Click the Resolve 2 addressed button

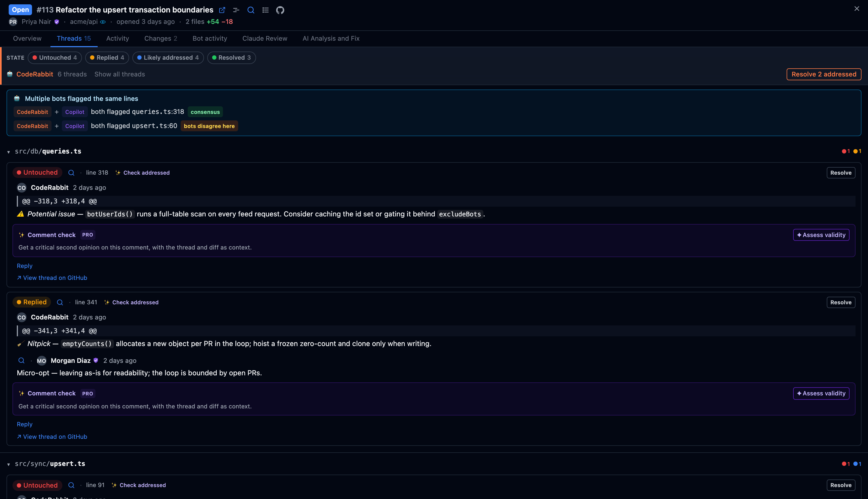tap(824, 74)
